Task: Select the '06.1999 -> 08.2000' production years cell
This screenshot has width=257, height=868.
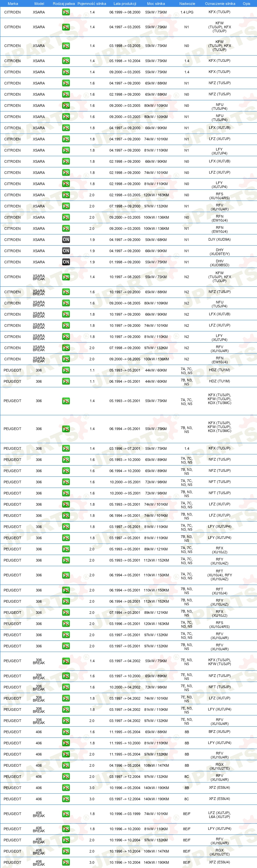Action: [125, 12]
